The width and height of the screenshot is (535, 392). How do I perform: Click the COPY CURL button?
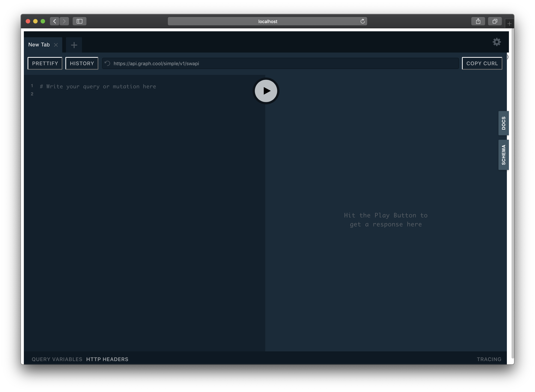482,63
